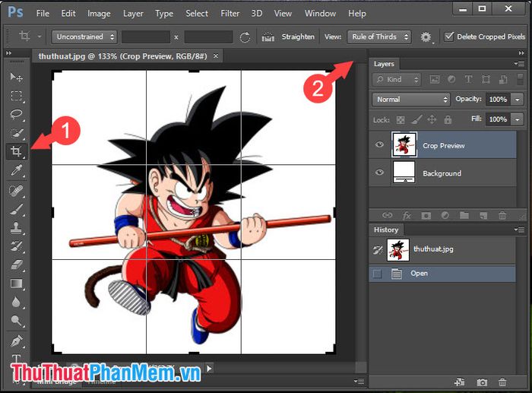532x393 pixels.
Task: Click the link layers icon
Action: tap(387, 215)
